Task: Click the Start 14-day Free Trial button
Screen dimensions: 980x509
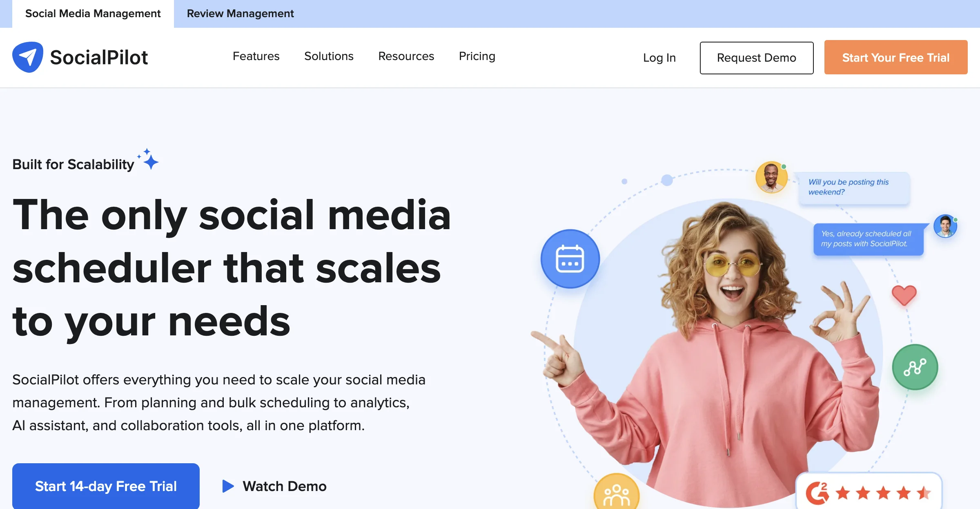Action: (106, 486)
